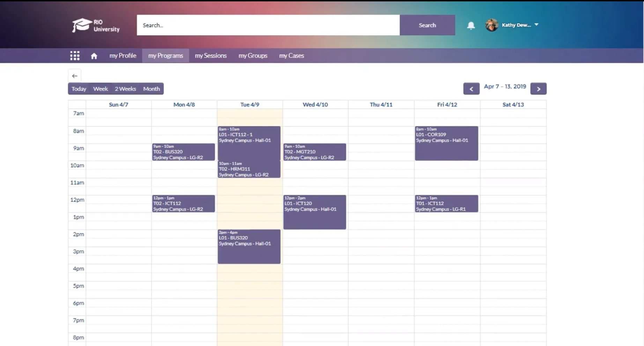Screen dimensions: 644x346
Task: Click the Wed 4/10 column header
Action: [x=315, y=105]
